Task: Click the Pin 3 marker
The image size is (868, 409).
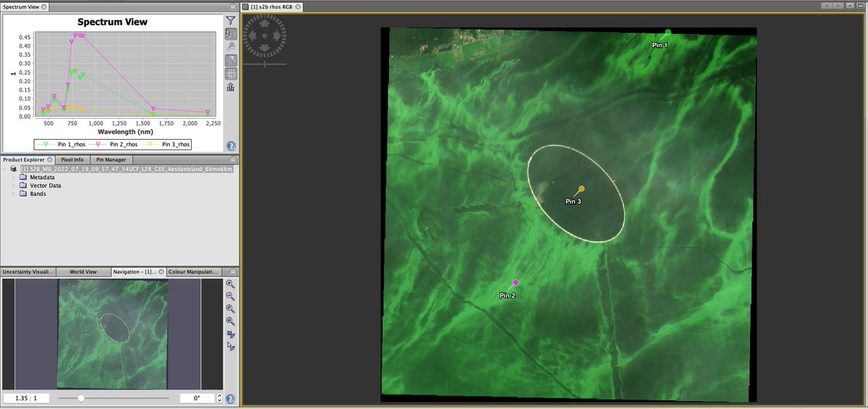Action: (582, 188)
